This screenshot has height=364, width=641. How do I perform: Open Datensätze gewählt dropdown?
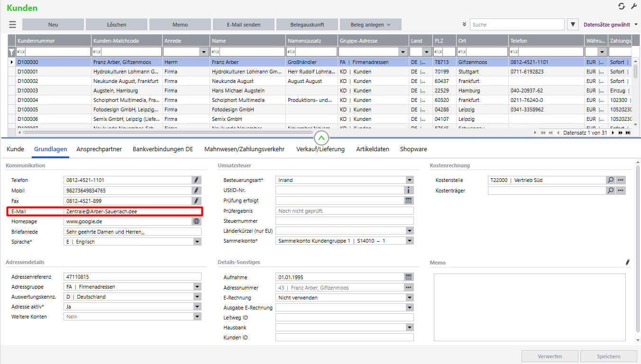click(610, 25)
